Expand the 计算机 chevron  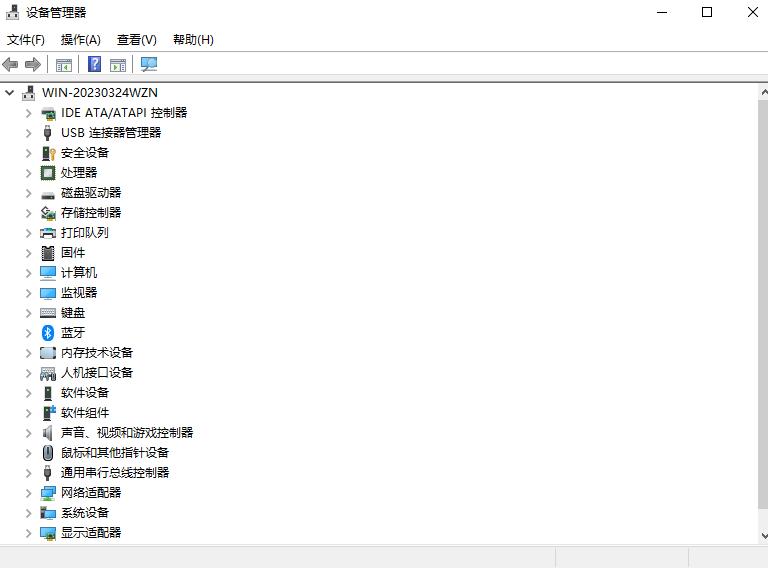tap(28, 273)
